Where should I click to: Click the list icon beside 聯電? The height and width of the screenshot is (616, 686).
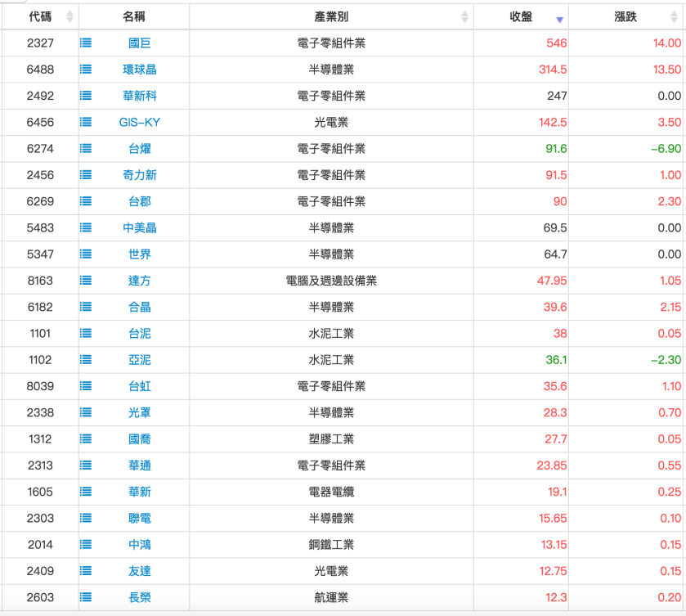(86, 518)
